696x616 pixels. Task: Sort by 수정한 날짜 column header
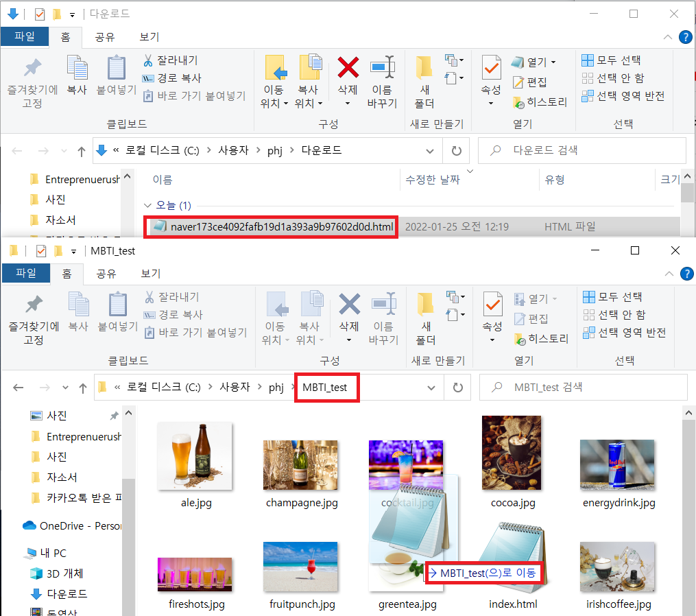[433, 180]
